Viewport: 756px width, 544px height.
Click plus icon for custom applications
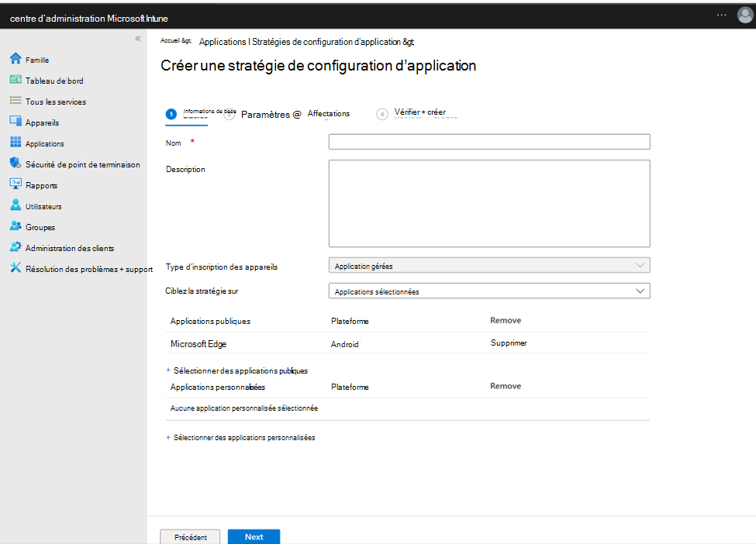pos(168,438)
